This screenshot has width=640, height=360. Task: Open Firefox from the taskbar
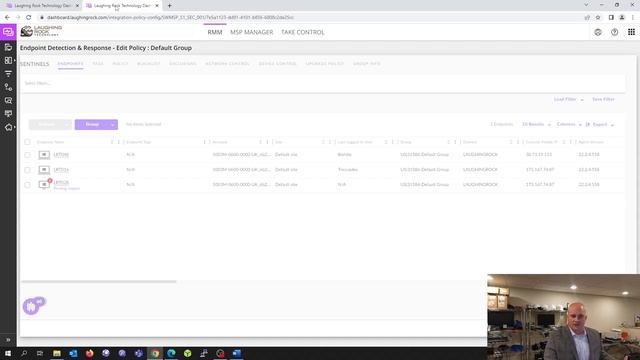[89, 353]
